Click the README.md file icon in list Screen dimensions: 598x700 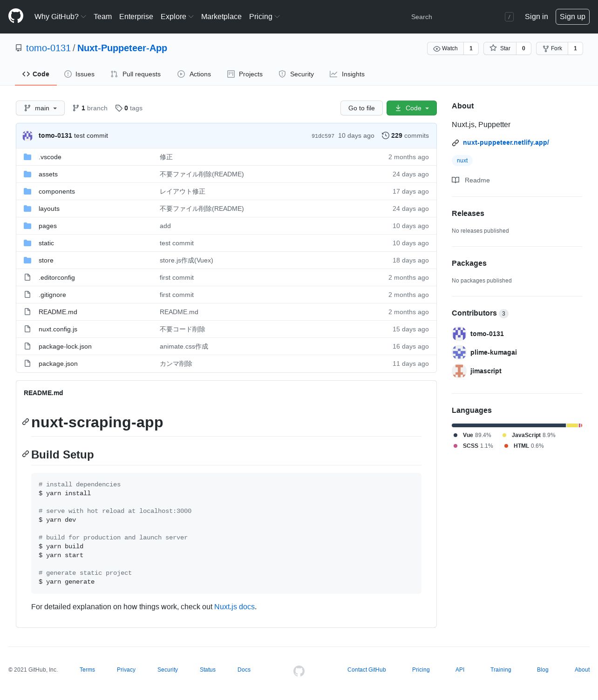pyautogui.click(x=27, y=312)
